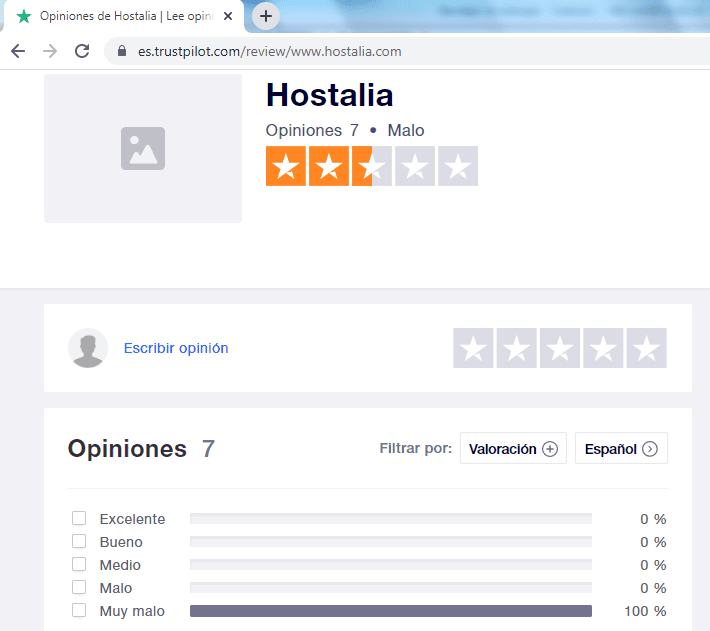Close the Opiniones de Hostalia tab
The image size is (710, 631).
point(228,16)
